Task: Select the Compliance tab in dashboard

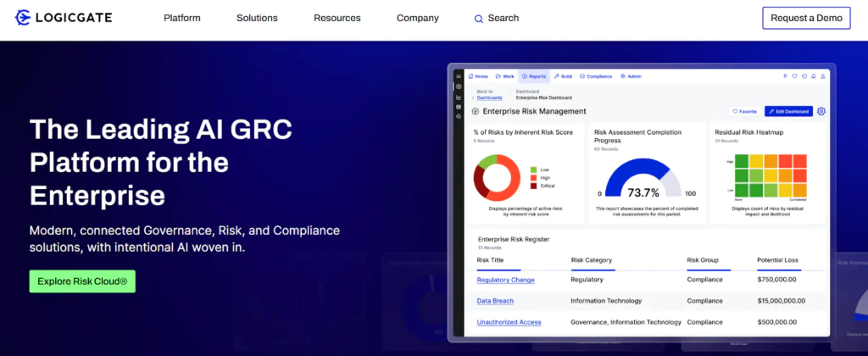Action: [x=596, y=76]
